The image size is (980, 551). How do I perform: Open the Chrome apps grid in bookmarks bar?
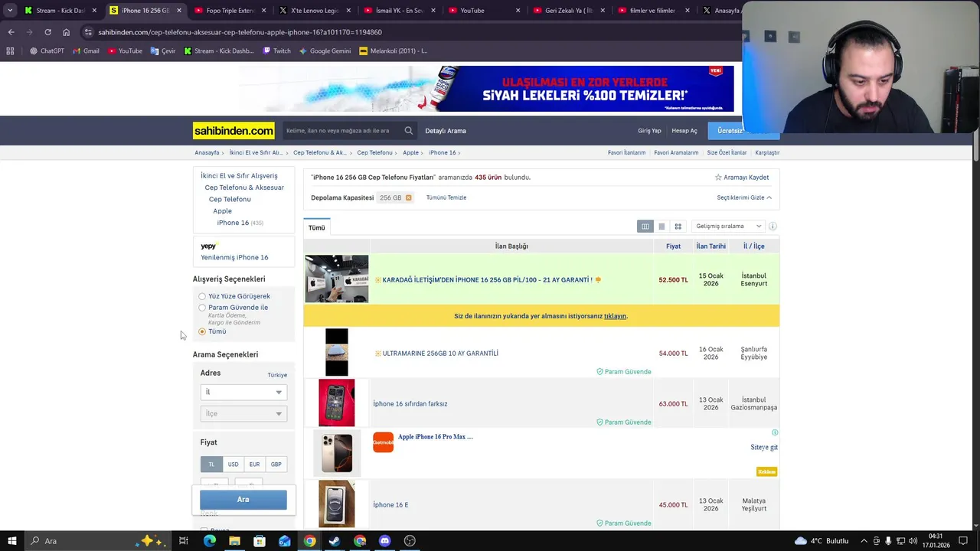(x=10, y=51)
